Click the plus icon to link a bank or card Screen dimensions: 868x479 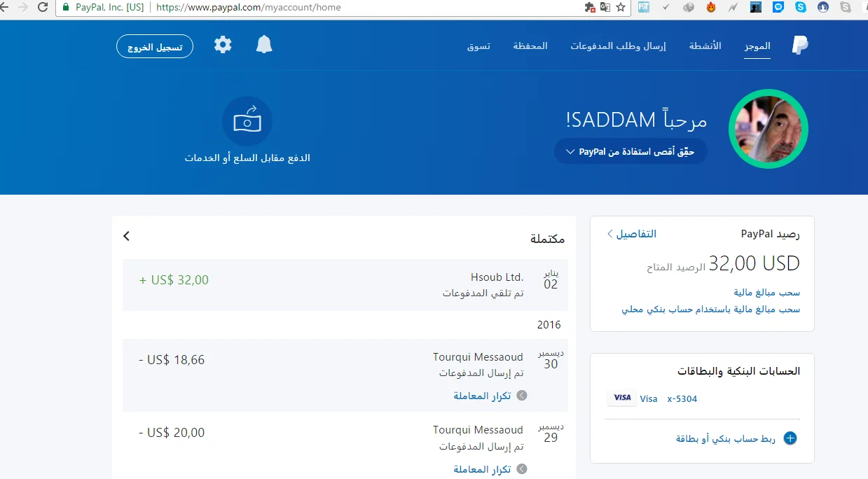point(790,438)
